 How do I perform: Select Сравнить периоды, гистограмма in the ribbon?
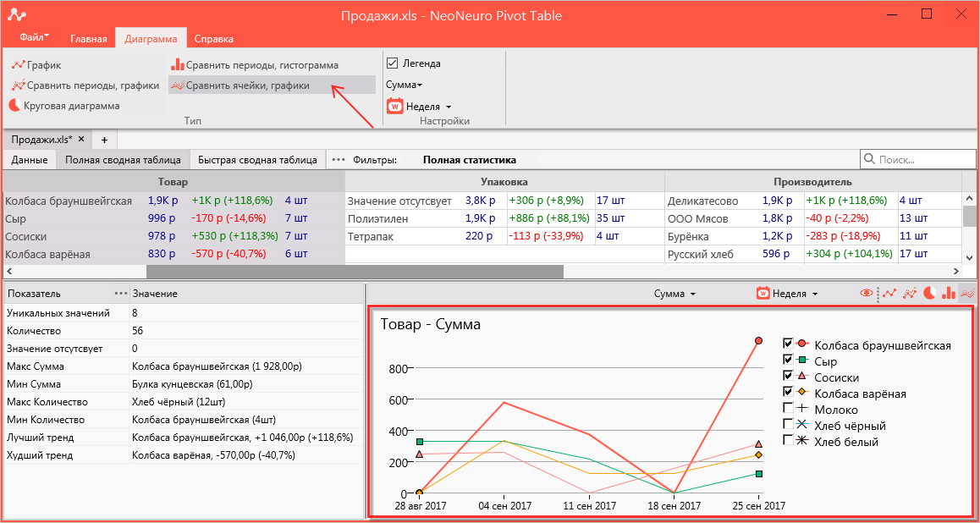click(x=255, y=65)
